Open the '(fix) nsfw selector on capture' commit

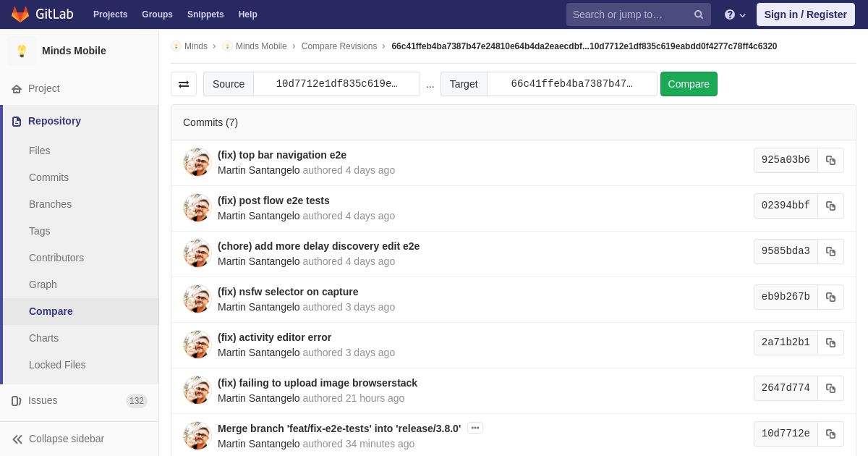click(x=288, y=292)
